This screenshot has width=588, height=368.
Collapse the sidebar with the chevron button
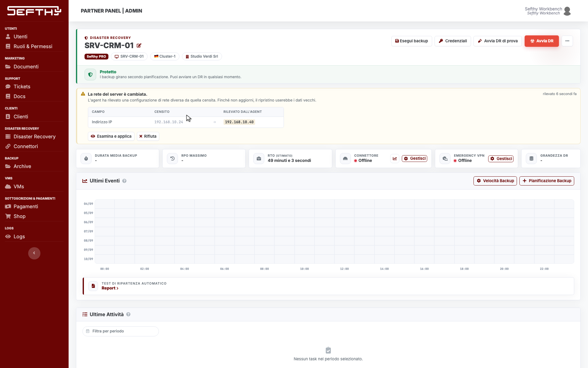click(34, 253)
